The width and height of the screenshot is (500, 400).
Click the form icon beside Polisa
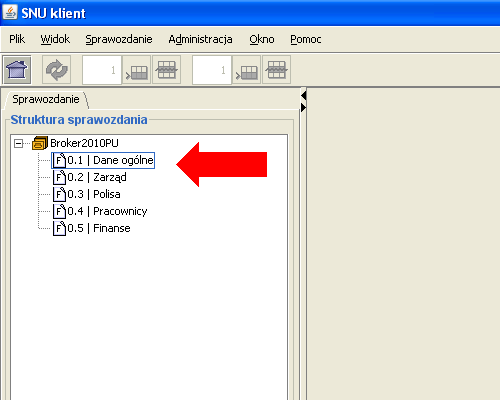click(x=59, y=194)
